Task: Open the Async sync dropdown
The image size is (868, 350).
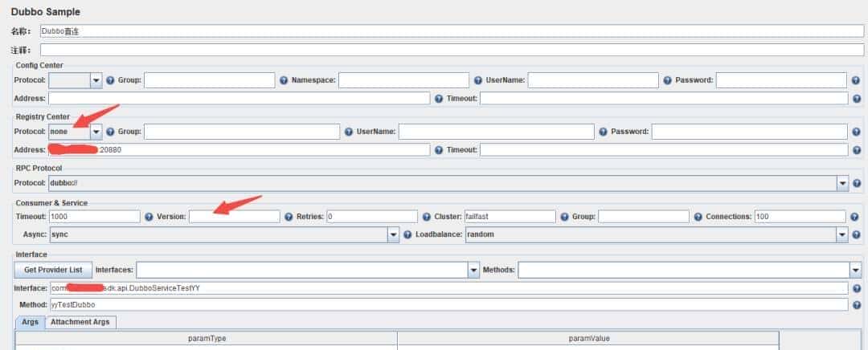Action: (394, 234)
